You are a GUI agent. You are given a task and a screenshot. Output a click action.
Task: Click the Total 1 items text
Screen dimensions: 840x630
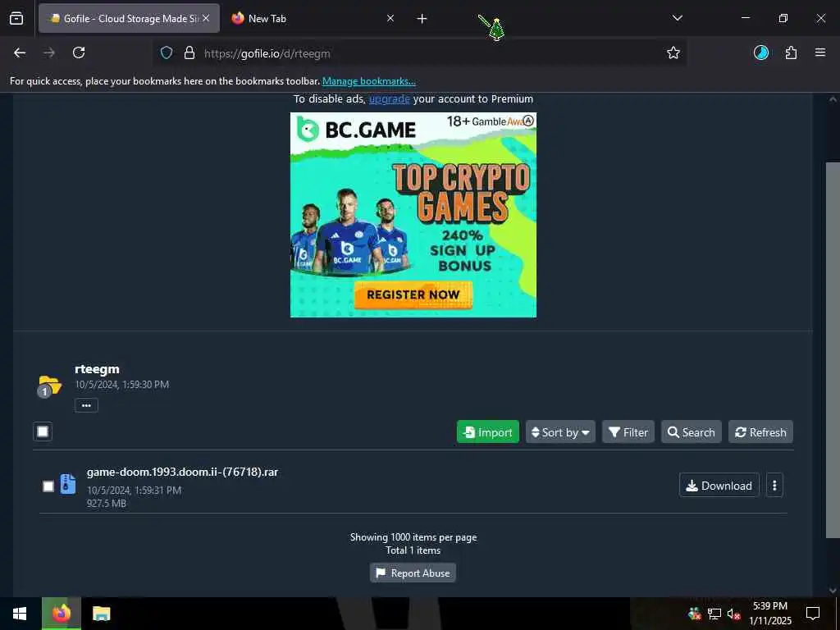coord(413,550)
